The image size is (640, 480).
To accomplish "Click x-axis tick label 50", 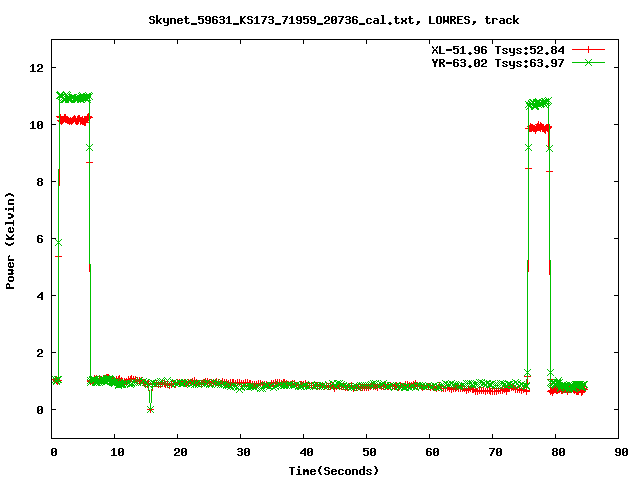I will tap(369, 452).
